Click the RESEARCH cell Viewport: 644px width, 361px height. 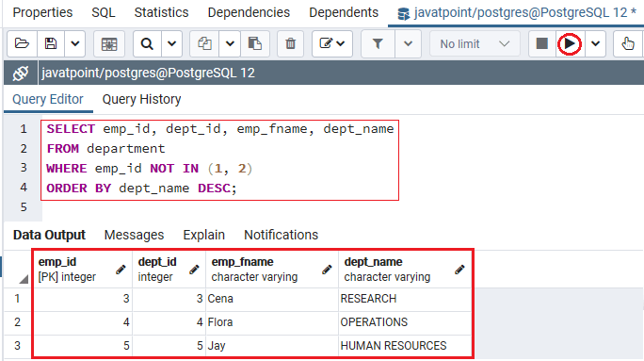pyautogui.click(x=405, y=299)
